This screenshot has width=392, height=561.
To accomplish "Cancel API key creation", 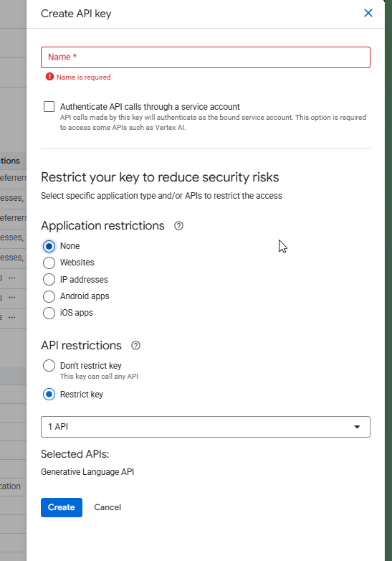I will tap(107, 507).
